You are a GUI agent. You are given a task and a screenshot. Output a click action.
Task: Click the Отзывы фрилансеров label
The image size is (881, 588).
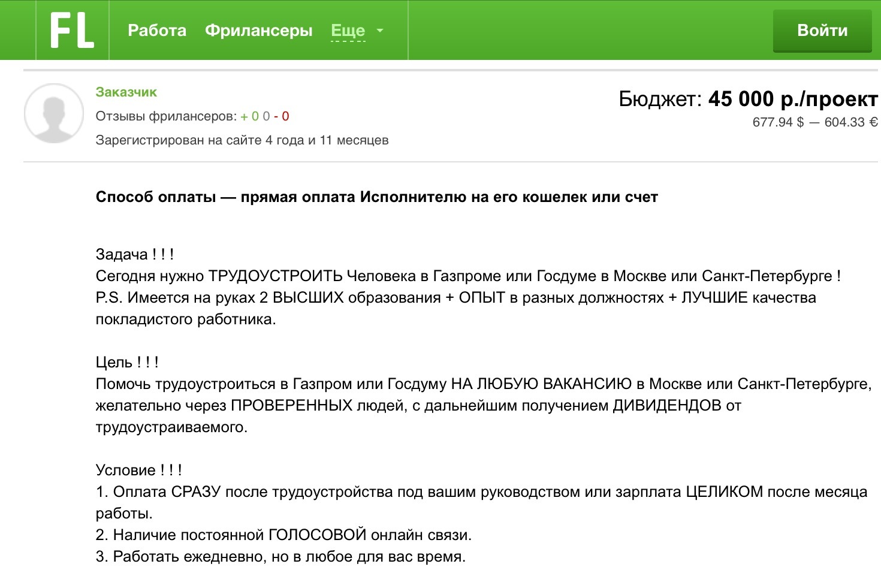tap(165, 116)
